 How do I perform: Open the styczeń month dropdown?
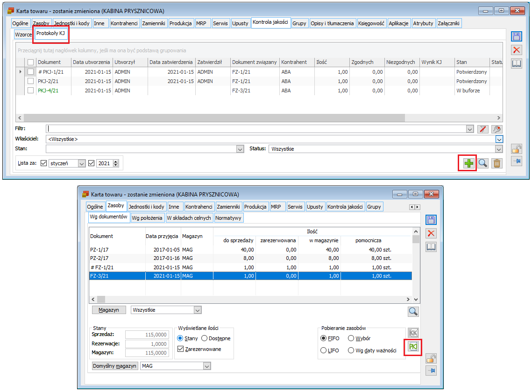tap(81, 163)
